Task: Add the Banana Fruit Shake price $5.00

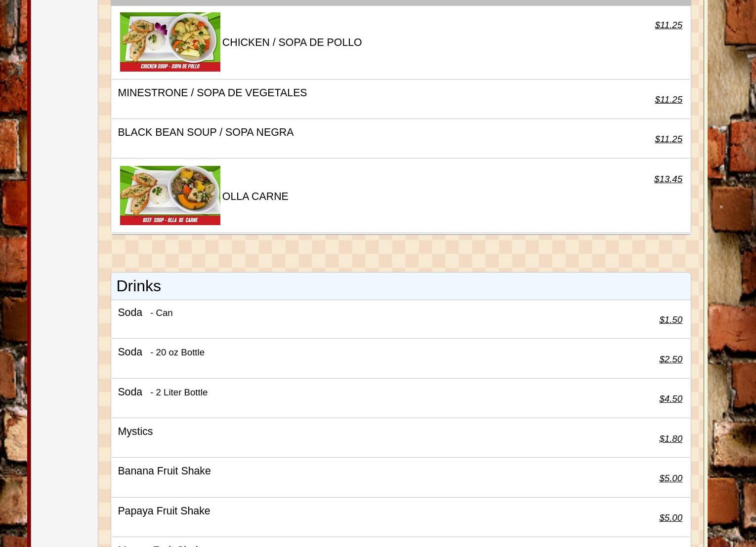Action: pos(671,478)
